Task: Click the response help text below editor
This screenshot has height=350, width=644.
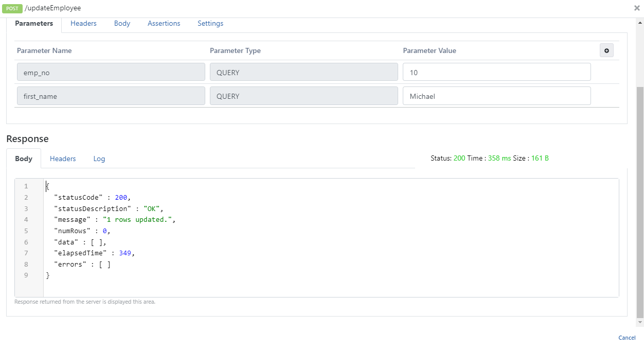Action: 85,302
